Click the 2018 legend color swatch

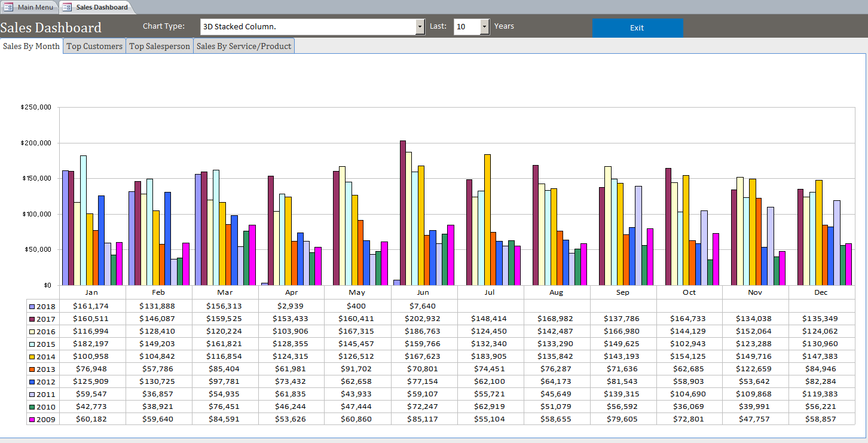tap(32, 306)
